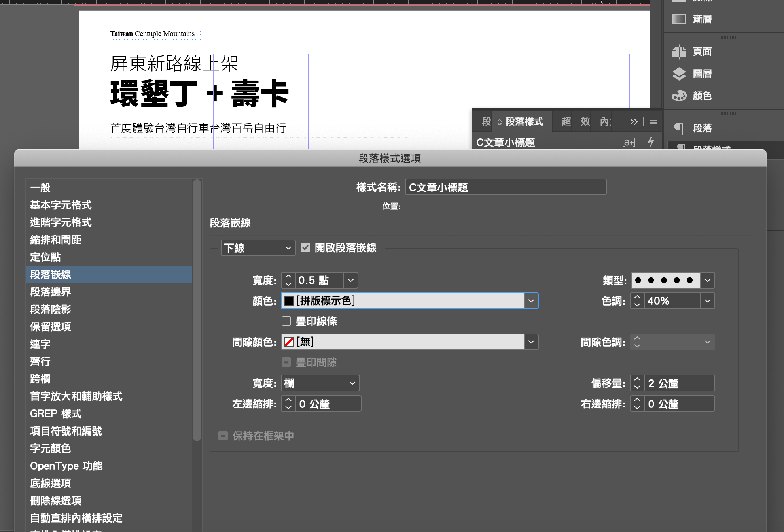Disable the paragraph rule on checkbox
This screenshot has width=784, height=532.
[x=305, y=248]
